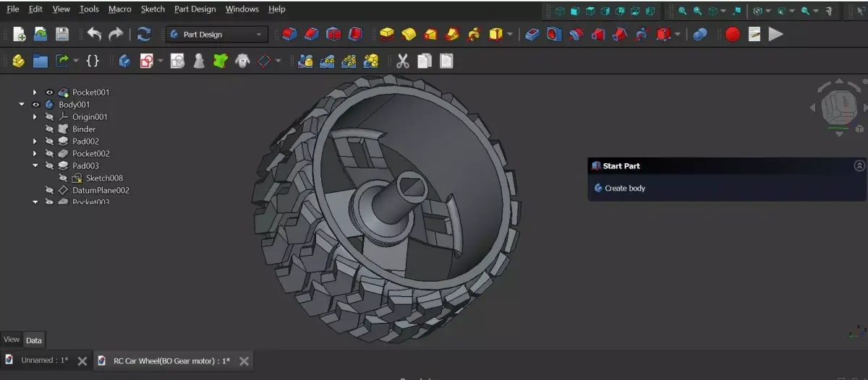This screenshot has height=380, width=868.
Task: Open the macros dialog notepad icon
Action: click(754, 34)
